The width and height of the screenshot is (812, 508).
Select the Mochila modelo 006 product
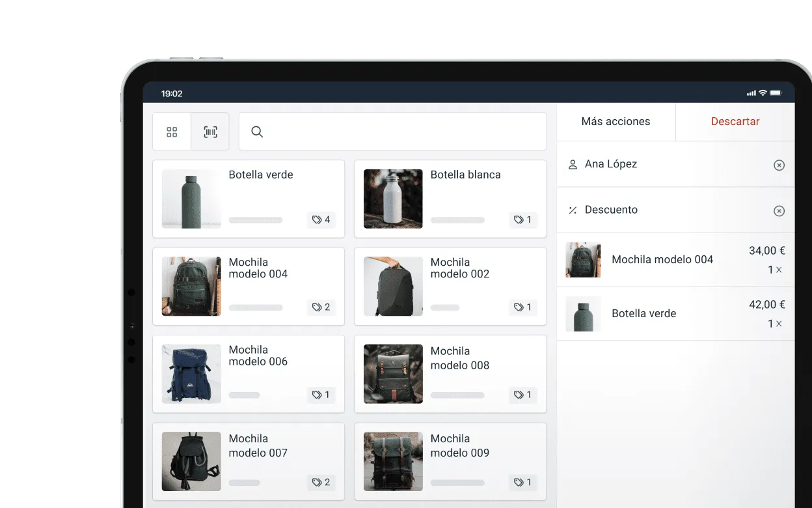249,374
